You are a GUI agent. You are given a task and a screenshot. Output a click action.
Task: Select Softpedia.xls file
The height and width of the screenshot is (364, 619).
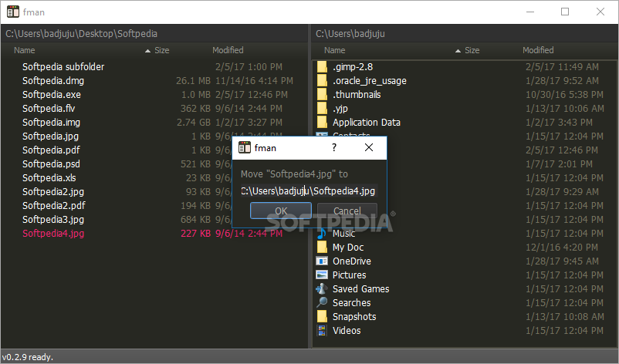pos(49,177)
